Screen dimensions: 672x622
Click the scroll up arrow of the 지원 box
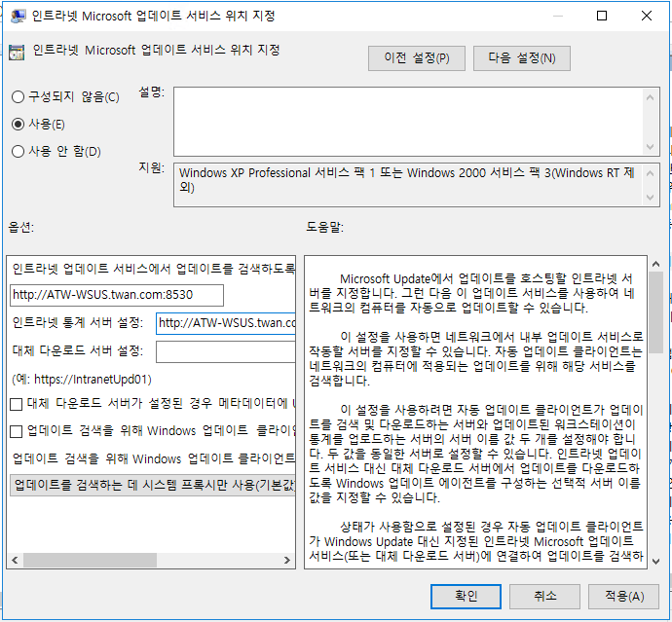click(651, 173)
